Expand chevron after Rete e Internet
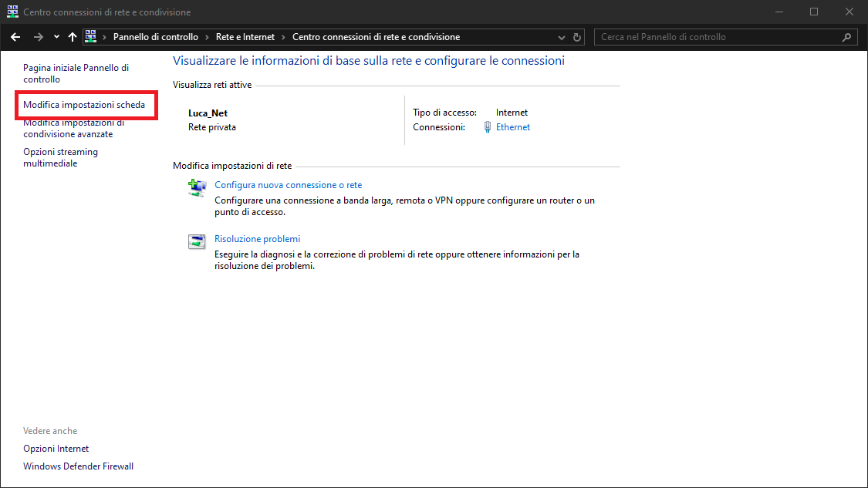Image resolution: width=868 pixels, height=488 pixels. click(x=283, y=37)
